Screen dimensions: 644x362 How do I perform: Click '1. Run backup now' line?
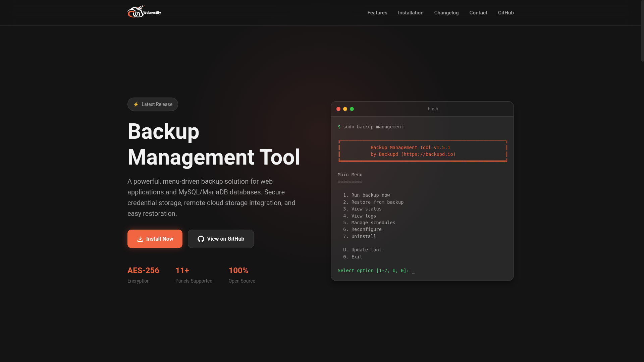pyautogui.click(x=367, y=195)
